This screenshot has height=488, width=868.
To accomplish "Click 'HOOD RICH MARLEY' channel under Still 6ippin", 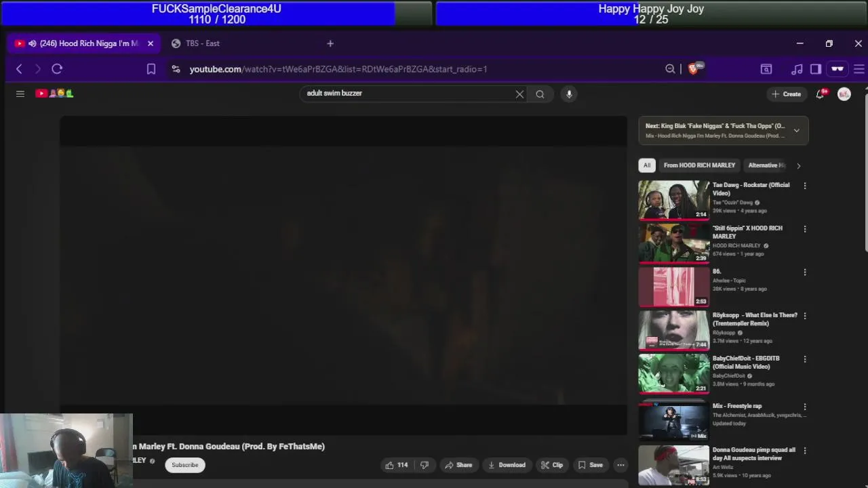I will [736, 246].
